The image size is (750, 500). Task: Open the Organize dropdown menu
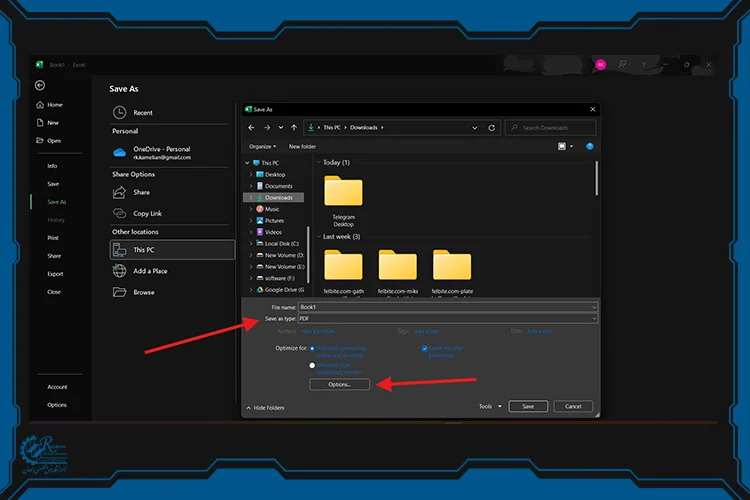pos(262,146)
